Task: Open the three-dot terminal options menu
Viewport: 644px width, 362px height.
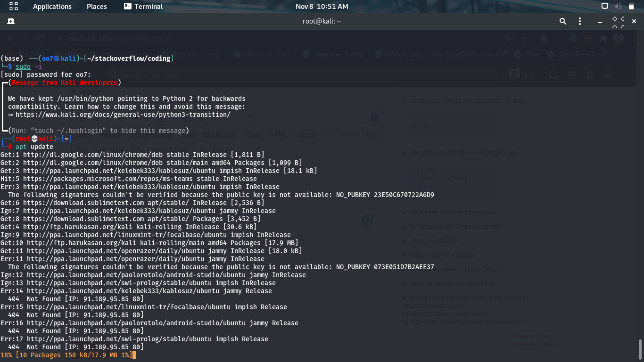Action: point(580,21)
